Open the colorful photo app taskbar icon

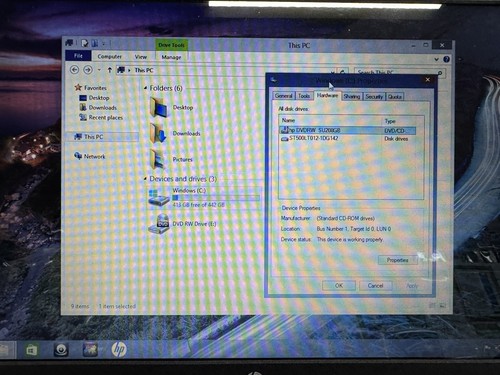click(90, 350)
